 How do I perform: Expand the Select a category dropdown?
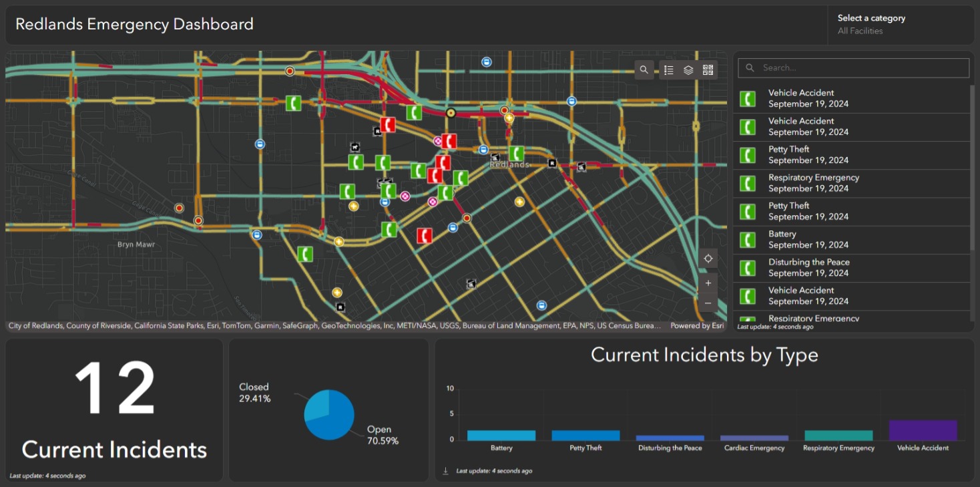click(x=900, y=25)
